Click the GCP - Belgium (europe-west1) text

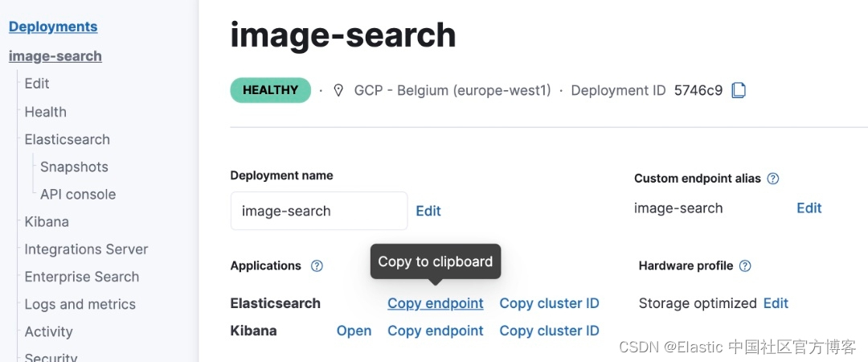[452, 90]
